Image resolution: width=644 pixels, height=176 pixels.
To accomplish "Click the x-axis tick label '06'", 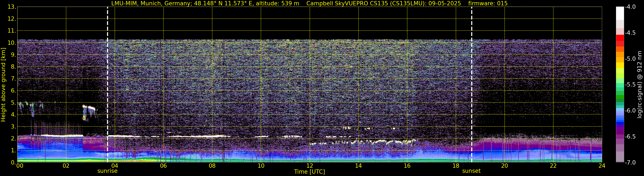I will click(x=163, y=166).
